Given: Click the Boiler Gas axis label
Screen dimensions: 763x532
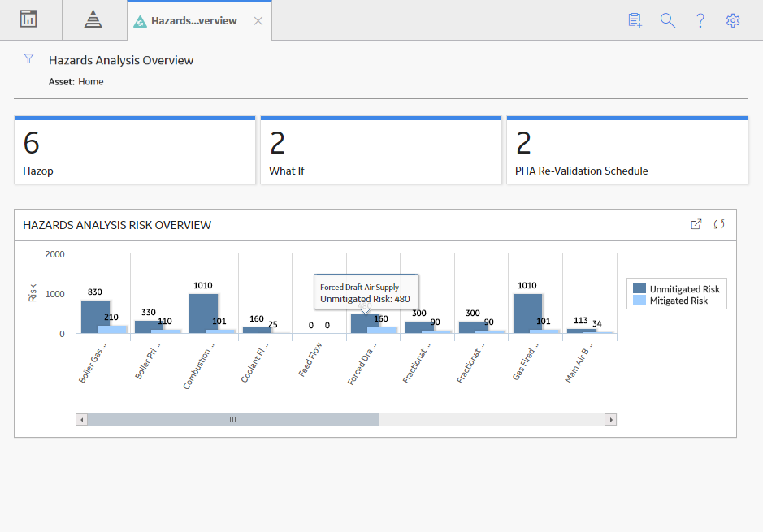Looking at the screenshot, I should pyautogui.click(x=92, y=363).
